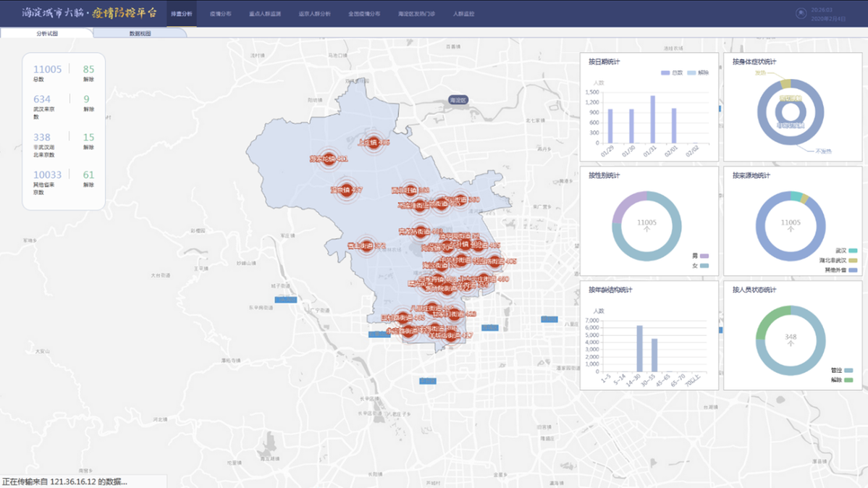Click the 11005 total count figure
This screenshot has width=868, height=488.
pyautogui.click(x=48, y=70)
